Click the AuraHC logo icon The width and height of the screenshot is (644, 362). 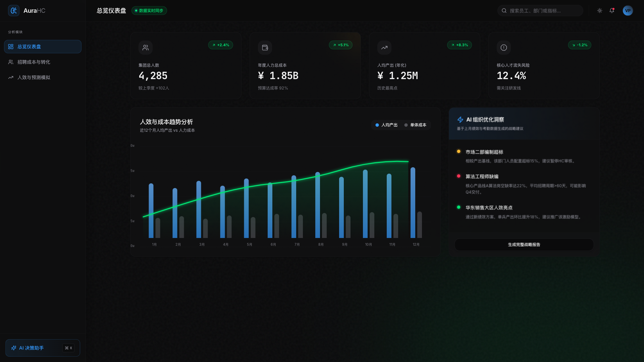coord(14,11)
